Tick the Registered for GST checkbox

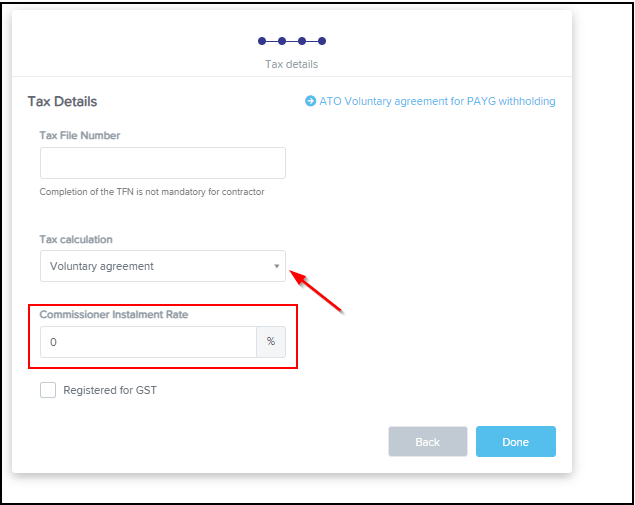pos(48,390)
